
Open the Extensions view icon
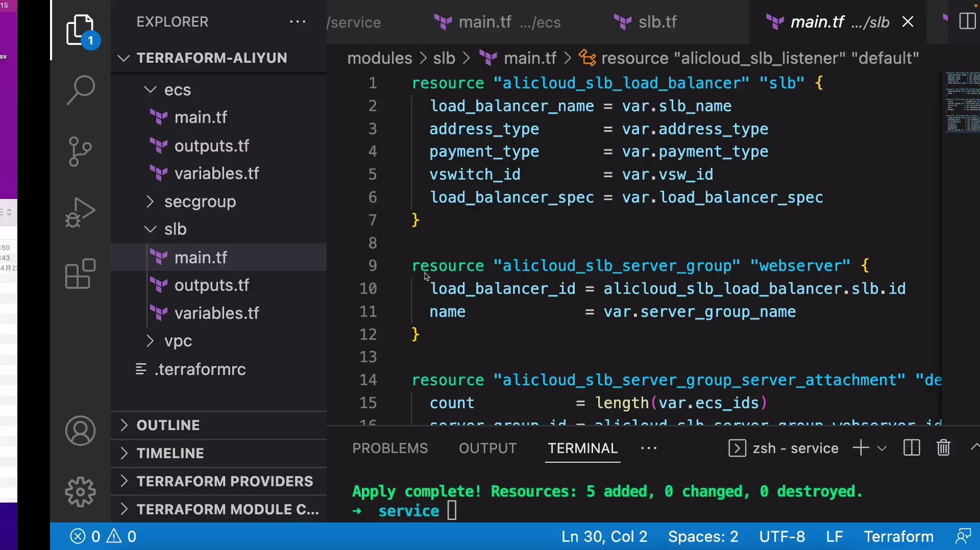pos(81,274)
